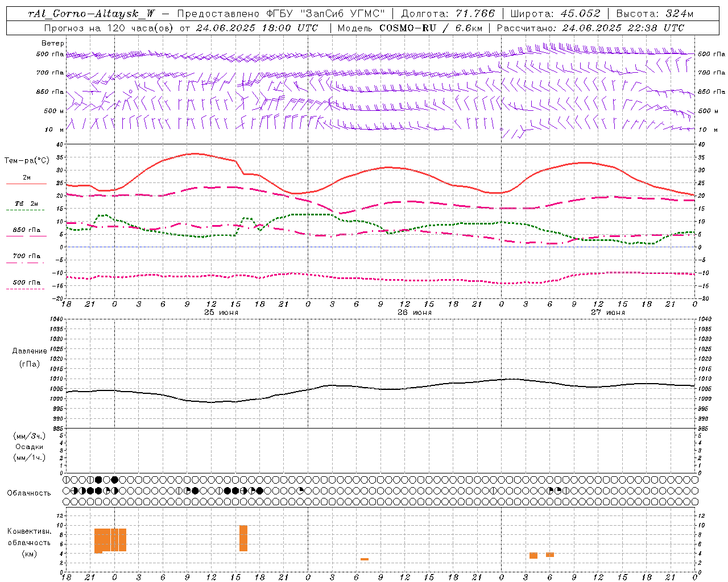The height and width of the screenshot is (582, 728).
Task: Click the Рассчитано: 24.06.2025 22:38 UTC timestamp
Action: click(590, 28)
